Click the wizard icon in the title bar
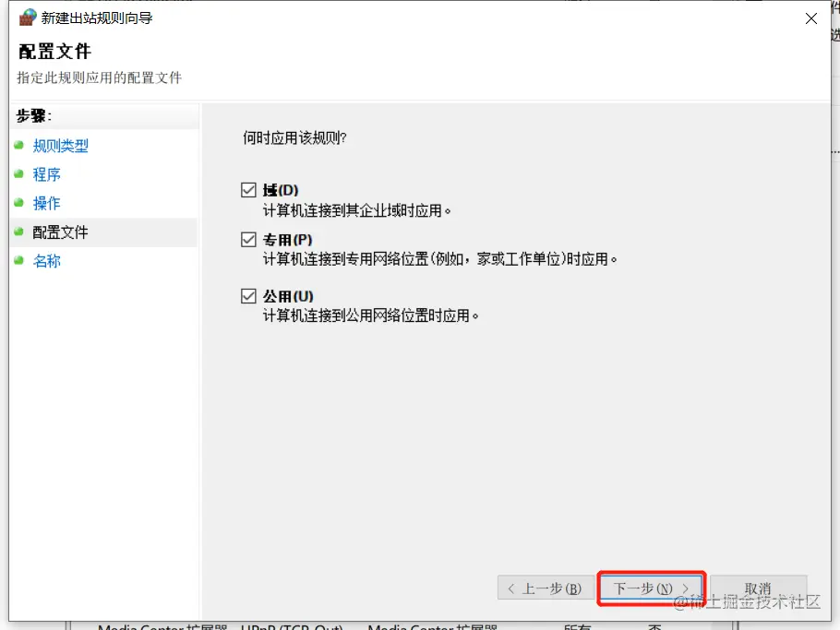840x630 pixels. (28, 17)
